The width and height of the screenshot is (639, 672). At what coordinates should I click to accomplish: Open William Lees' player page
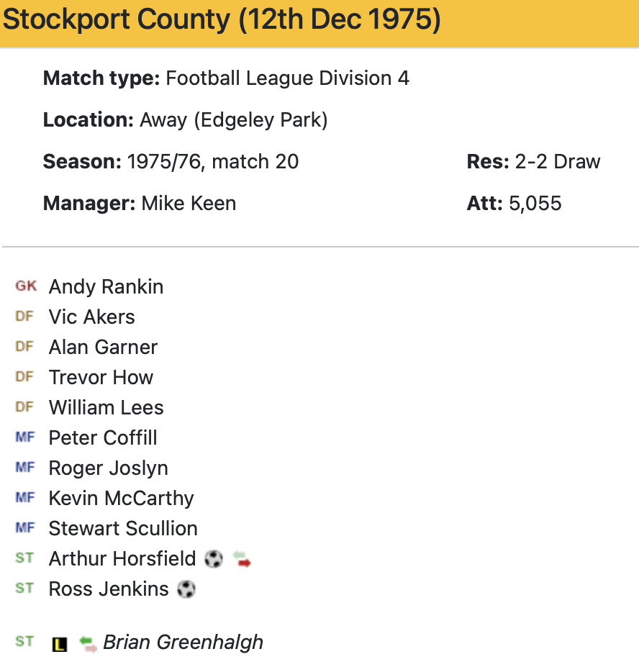[106, 408]
